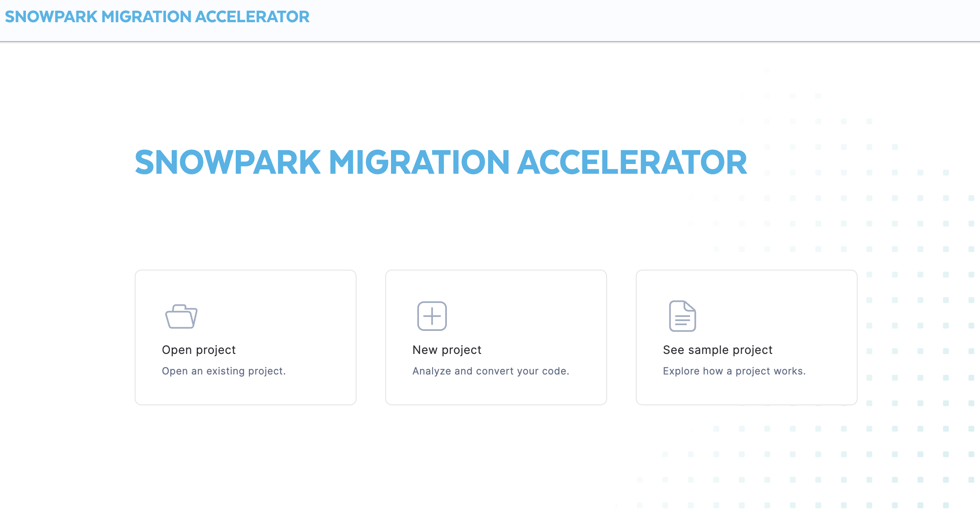
Task: Click the 'New project' label
Action: click(446, 350)
